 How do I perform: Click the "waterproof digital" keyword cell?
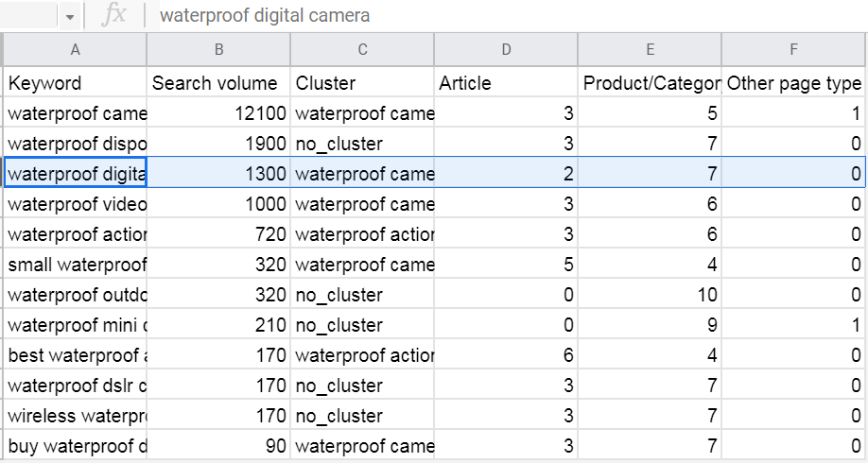click(x=75, y=174)
